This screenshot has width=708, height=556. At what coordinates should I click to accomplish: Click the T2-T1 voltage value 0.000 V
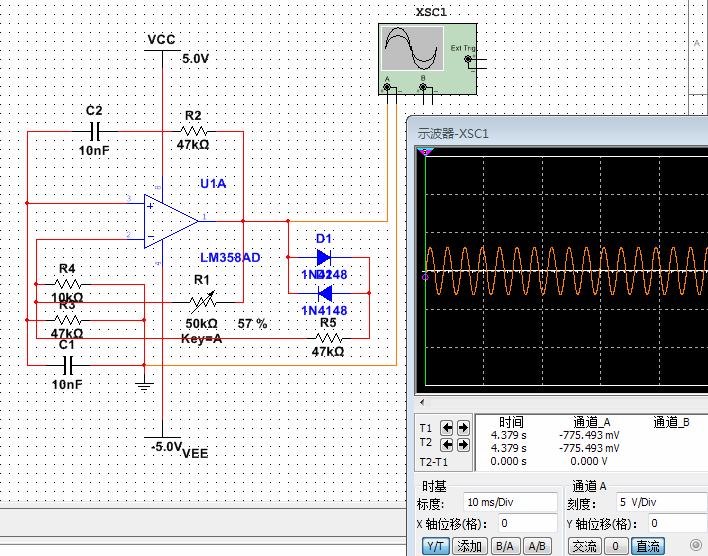click(x=589, y=461)
